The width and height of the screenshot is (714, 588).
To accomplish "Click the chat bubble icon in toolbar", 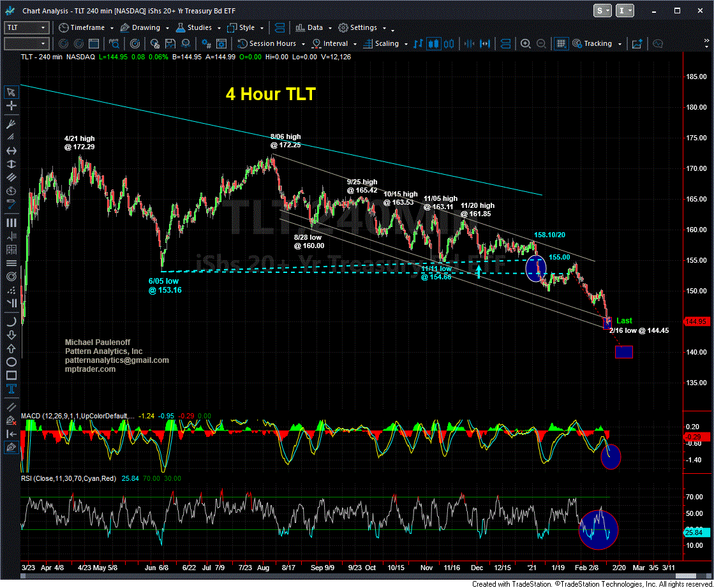I will pyautogui.click(x=658, y=44).
